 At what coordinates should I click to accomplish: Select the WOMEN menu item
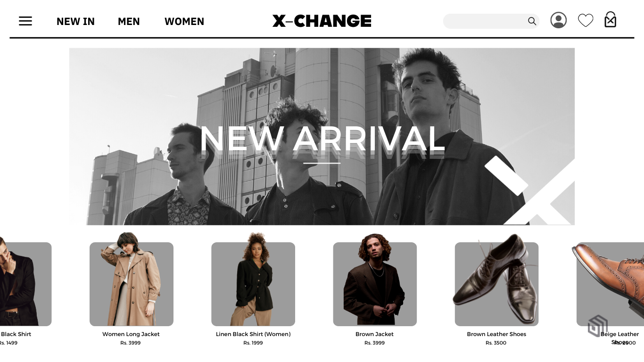coord(184,21)
